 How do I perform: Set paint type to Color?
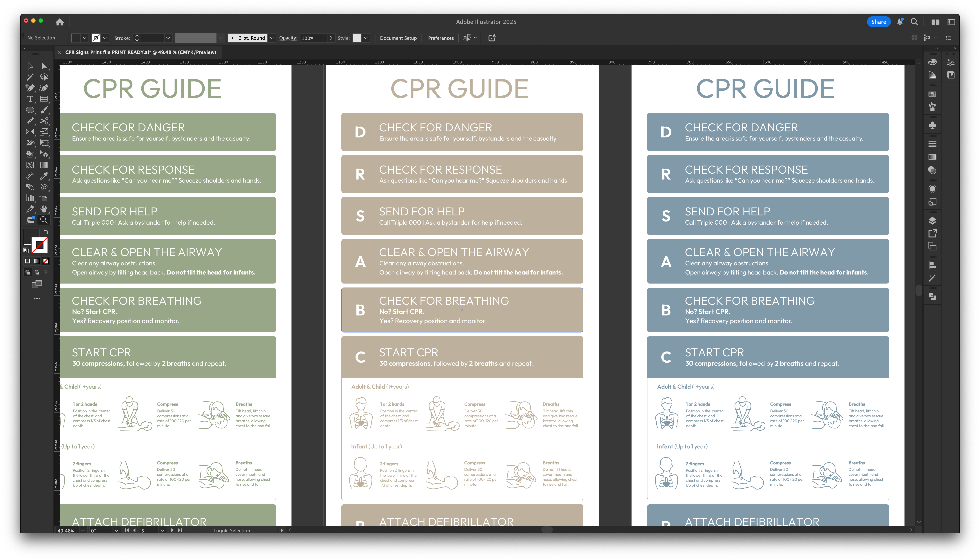click(27, 261)
